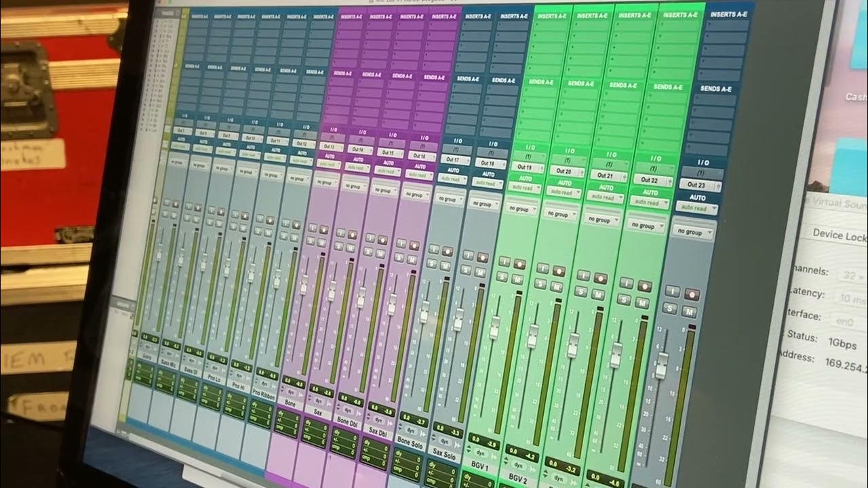Solo the BGV 2 track
The height and width of the screenshot is (488, 868).
(x=540, y=283)
